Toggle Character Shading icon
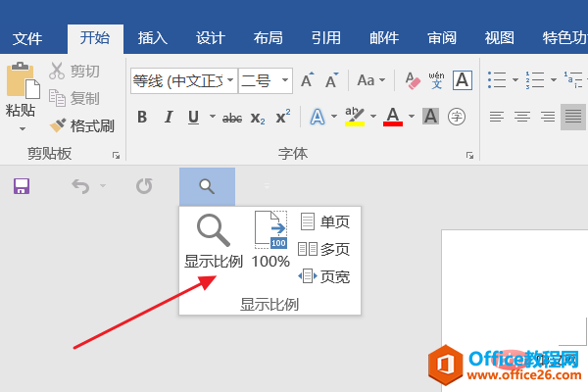 430,117
